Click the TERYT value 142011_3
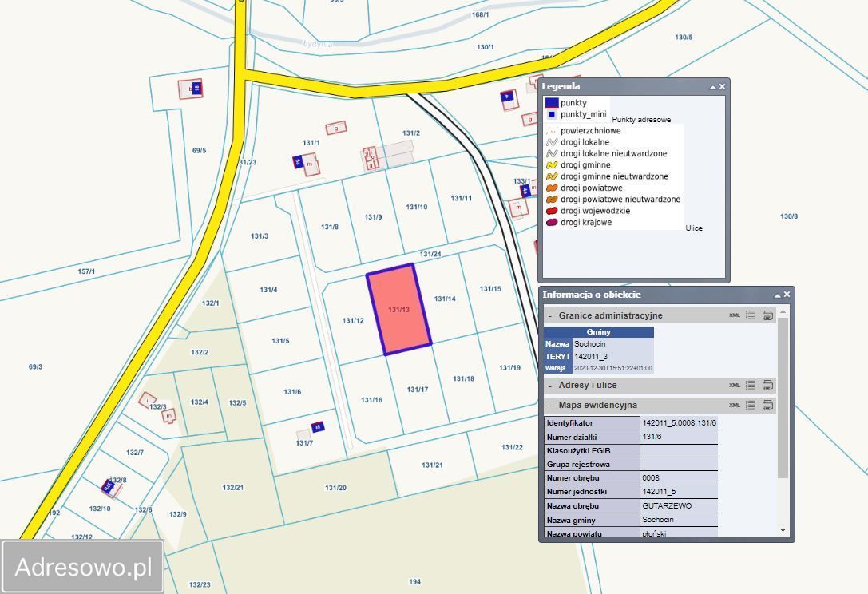 (x=591, y=357)
